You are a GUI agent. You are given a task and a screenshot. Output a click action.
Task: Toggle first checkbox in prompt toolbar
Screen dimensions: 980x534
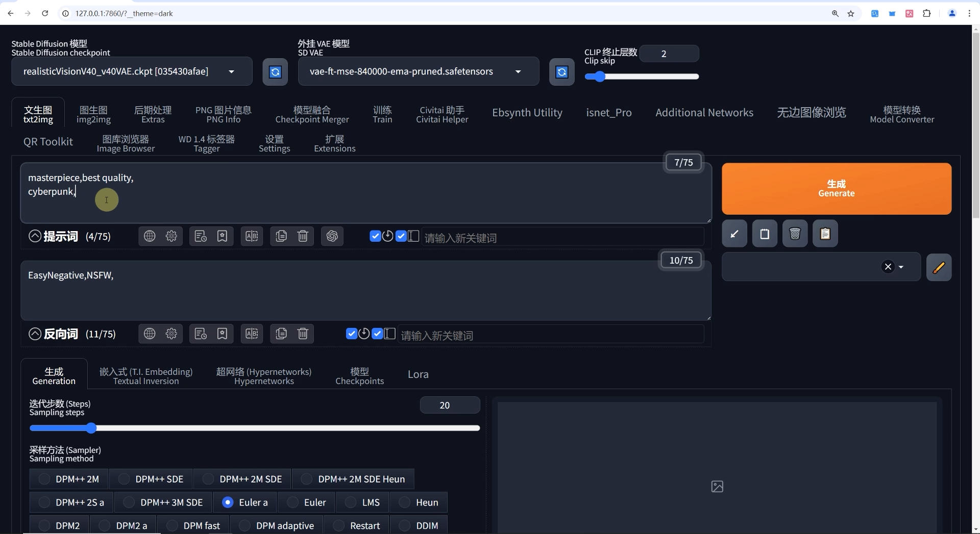(x=375, y=236)
